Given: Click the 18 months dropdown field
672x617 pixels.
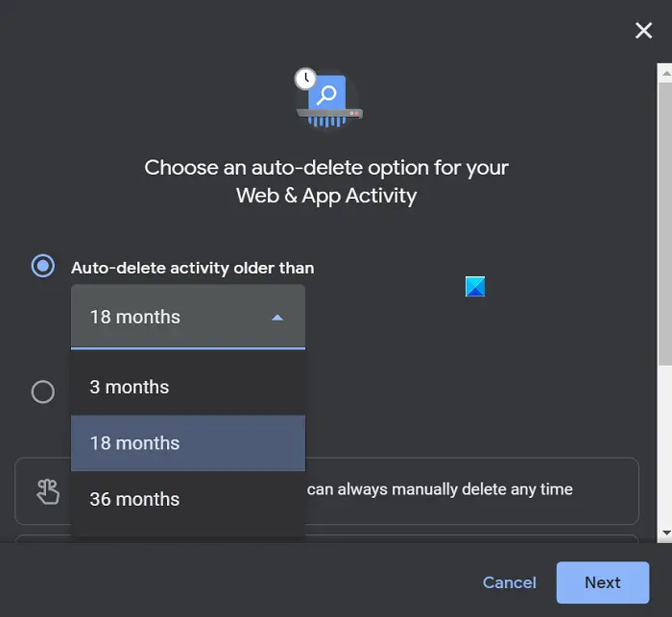Looking at the screenshot, I should [188, 317].
